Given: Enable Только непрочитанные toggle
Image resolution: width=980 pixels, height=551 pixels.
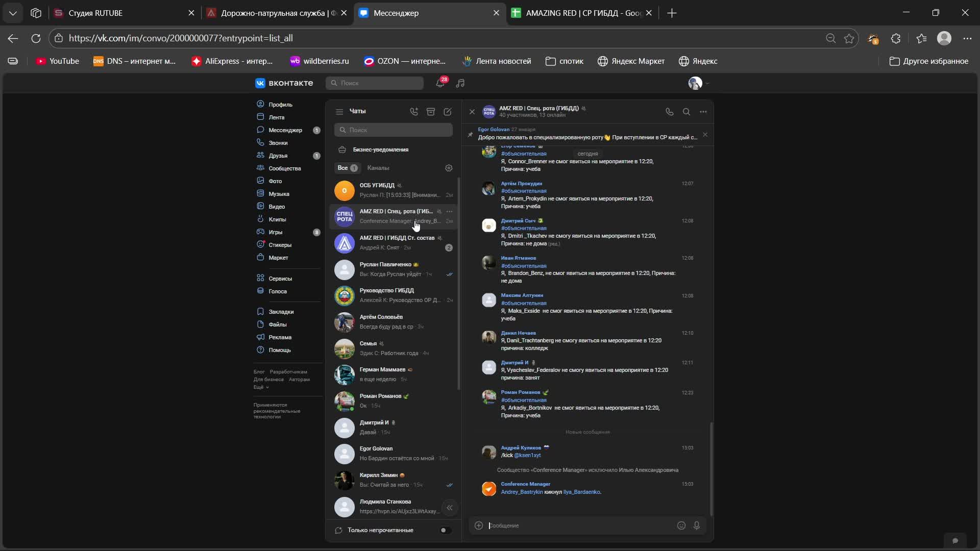Looking at the screenshot, I should [445, 530].
